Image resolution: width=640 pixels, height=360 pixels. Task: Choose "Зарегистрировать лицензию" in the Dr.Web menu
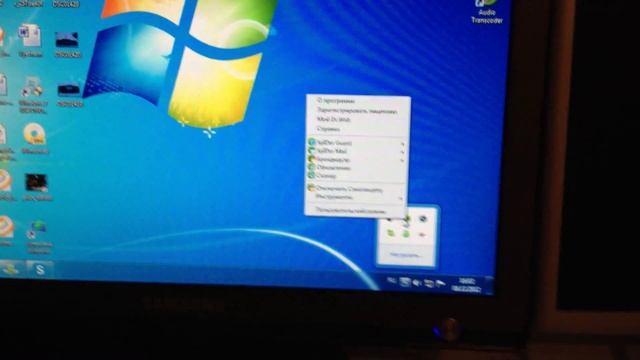pos(358,111)
